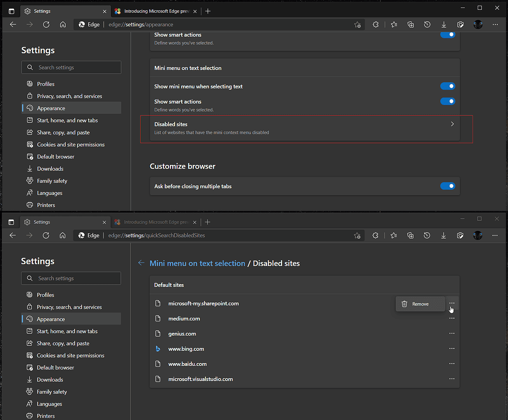The width and height of the screenshot is (508, 420).
Task: Click the Search settings field
Action: (x=71, y=67)
